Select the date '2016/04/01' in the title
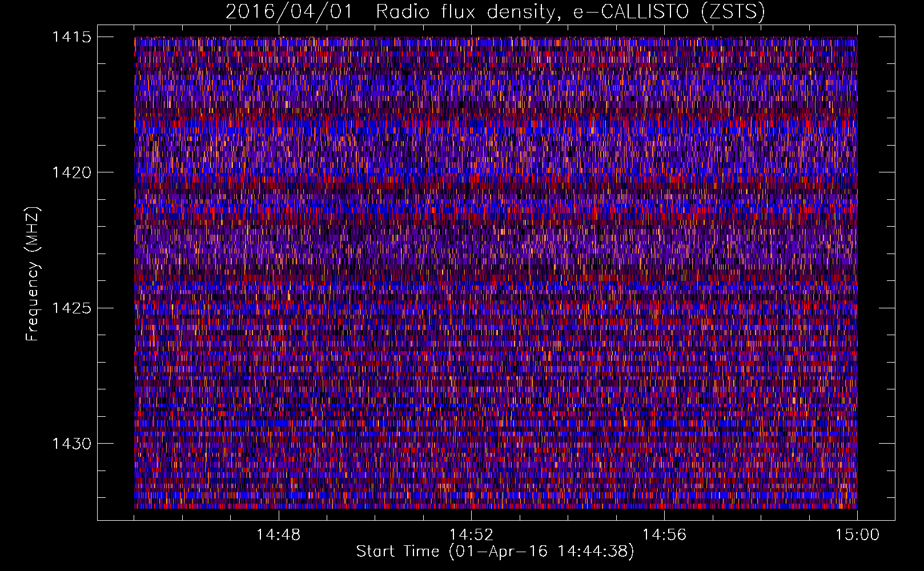Image resolution: width=924 pixels, height=571 pixels. click(x=290, y=11)
